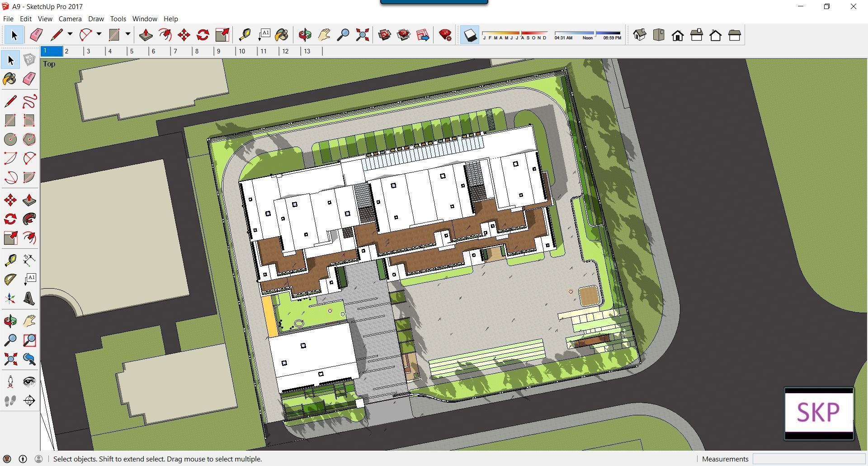
Task: Switch to Back view icon
Action: click(x=715, y=35)
